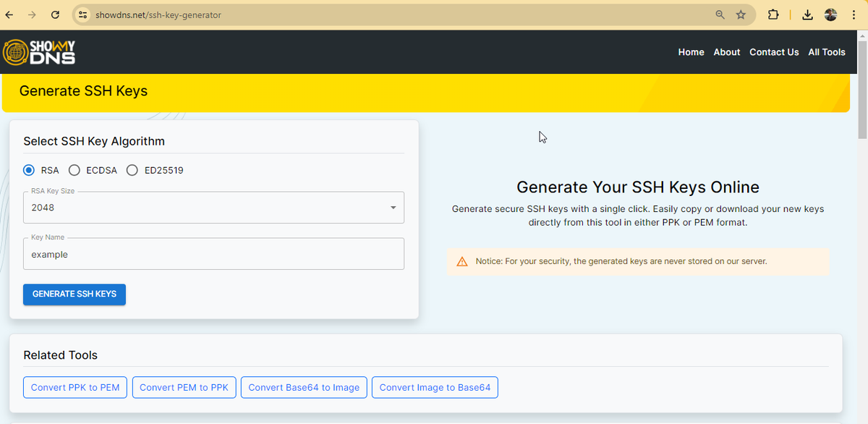Open Convert Image to Base64 tool
This screenshot has width=868, height=424.
(435, 387)
